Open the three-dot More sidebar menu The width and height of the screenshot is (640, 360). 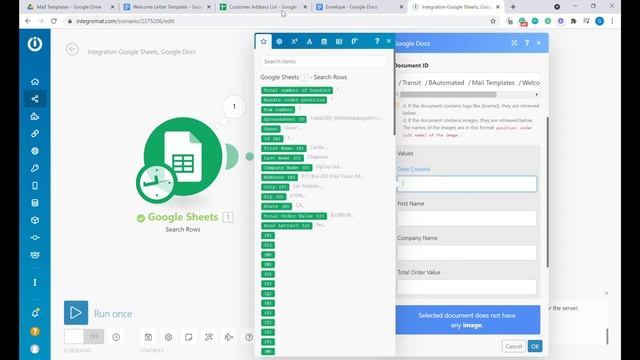click(x=35, y=282)
